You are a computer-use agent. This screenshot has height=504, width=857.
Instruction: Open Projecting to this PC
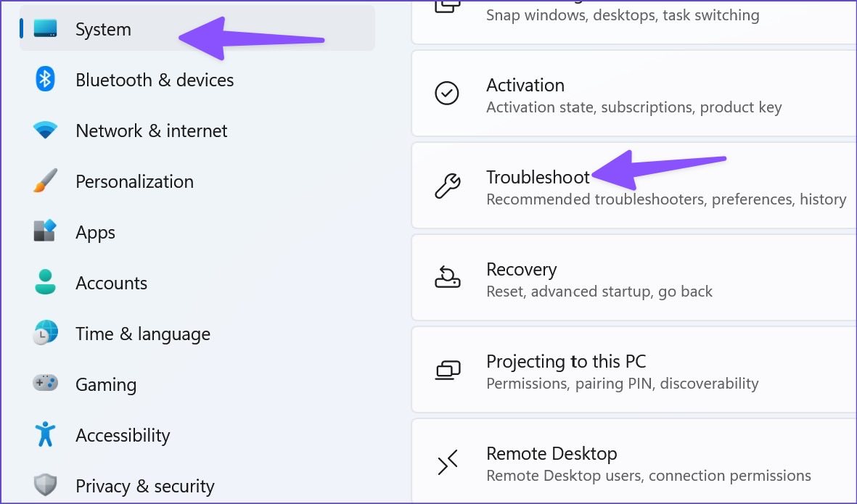[634, 371]
